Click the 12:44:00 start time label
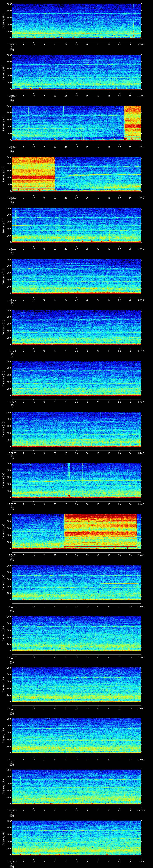Viewport: 153px width, 868px height. [x=12, y=44]
